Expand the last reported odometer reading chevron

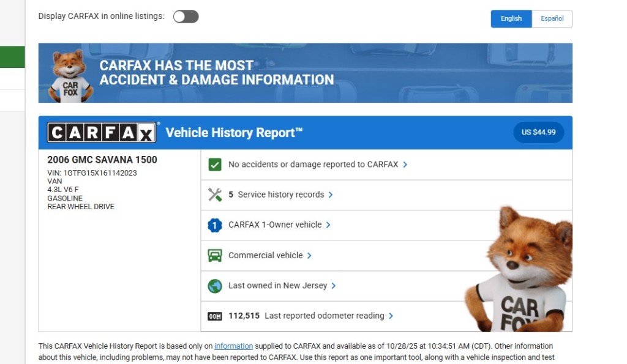pyautogui.click(x=391, y=316)
